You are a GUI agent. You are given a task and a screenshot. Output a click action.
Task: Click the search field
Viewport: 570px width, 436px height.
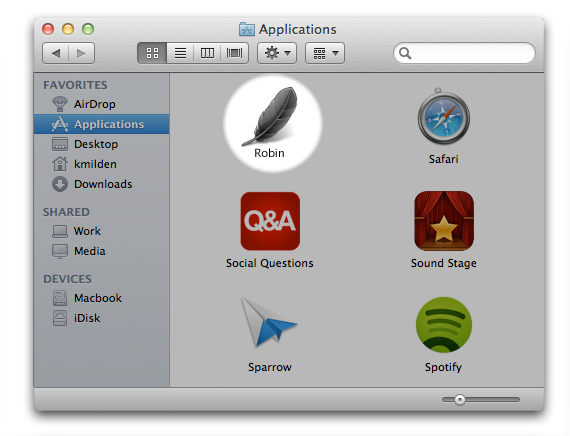[464, 53]
